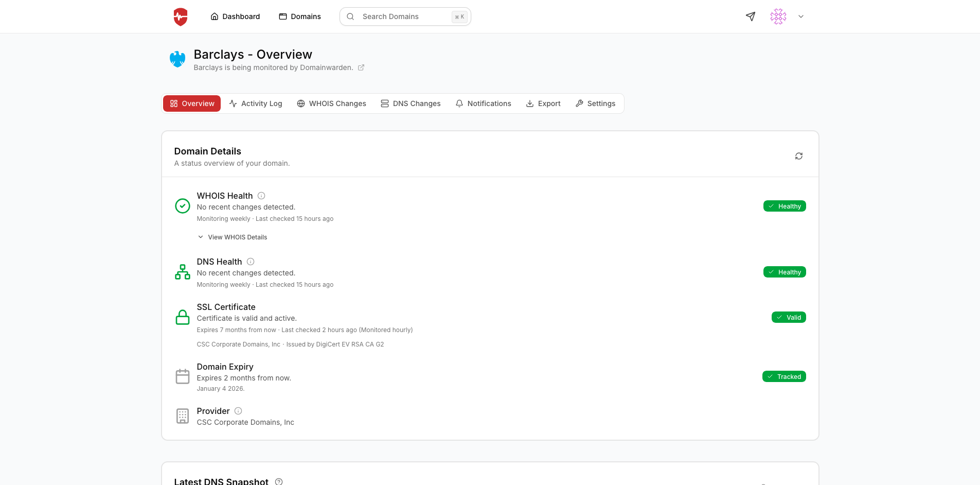Click the "Barclays - Overview" heading
Screen dimensions: 980x485
pyautogui.click(x=253, y=54)
